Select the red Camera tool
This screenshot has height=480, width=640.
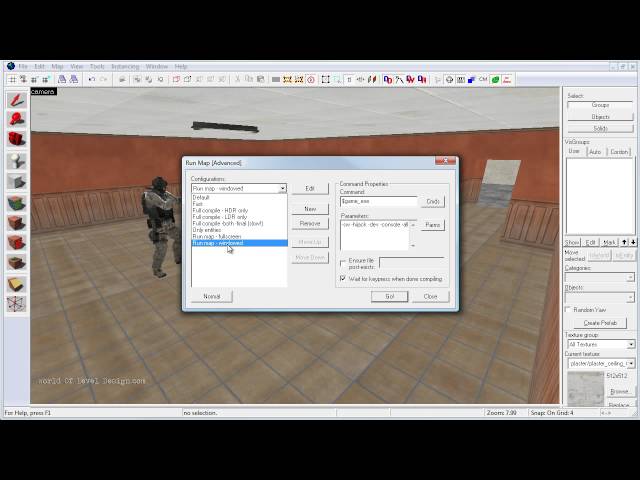coord(16,139)
